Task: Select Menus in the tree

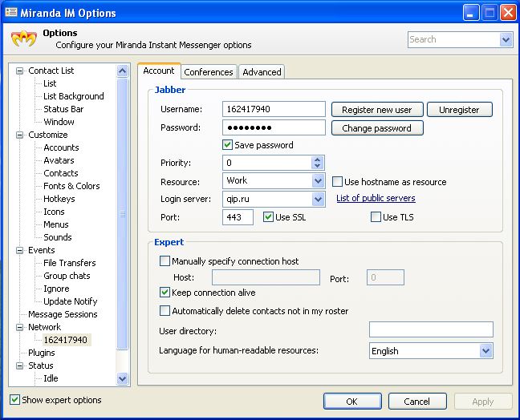Action: [x=55, y=224]
